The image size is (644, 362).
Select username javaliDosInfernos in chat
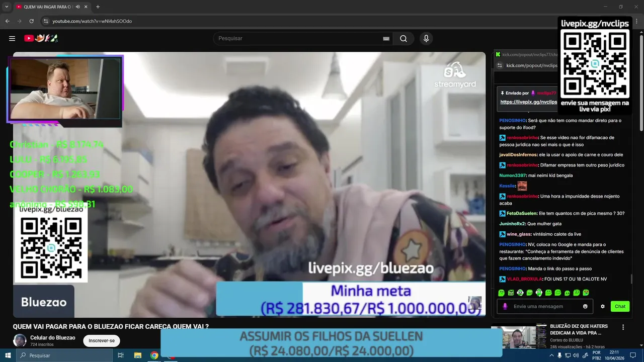518,155
